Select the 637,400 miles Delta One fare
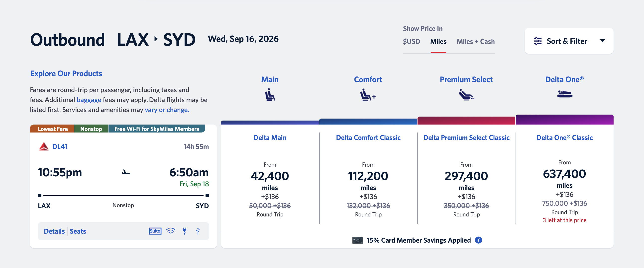Screen dimensions: 644x268 point(564,174)
